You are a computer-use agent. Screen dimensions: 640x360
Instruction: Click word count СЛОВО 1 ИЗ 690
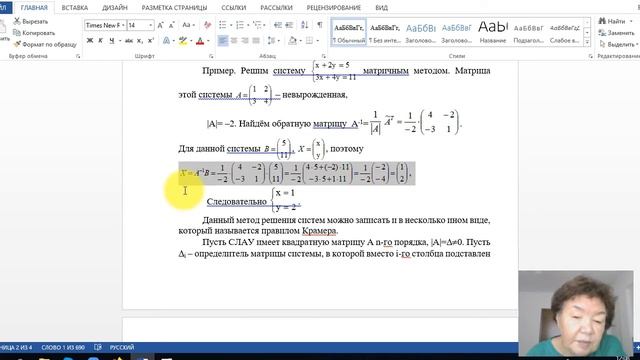63,347
